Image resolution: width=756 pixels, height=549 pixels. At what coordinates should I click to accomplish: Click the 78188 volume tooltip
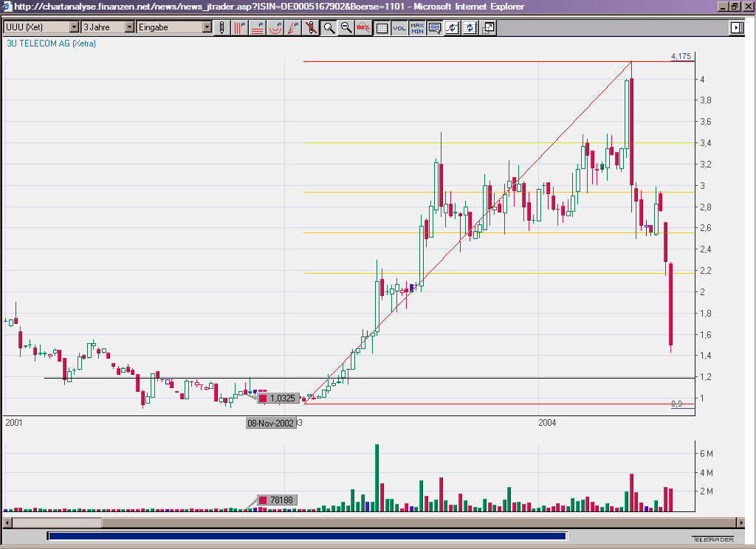277,500
